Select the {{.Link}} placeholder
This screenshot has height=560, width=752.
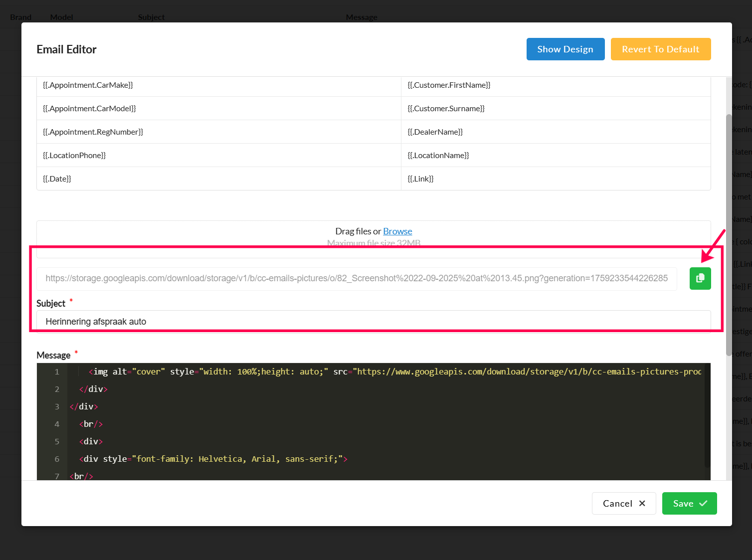click(420, 179)
